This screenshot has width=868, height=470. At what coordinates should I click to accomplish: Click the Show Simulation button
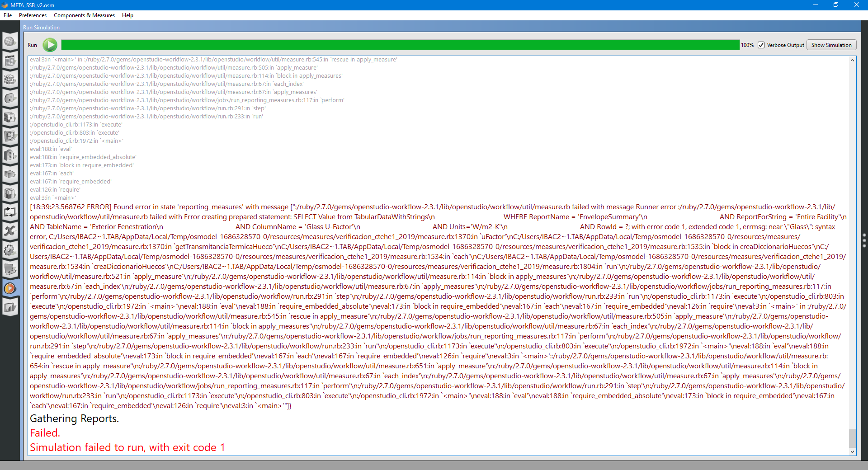pyautogui.click(x=831, y=45)
